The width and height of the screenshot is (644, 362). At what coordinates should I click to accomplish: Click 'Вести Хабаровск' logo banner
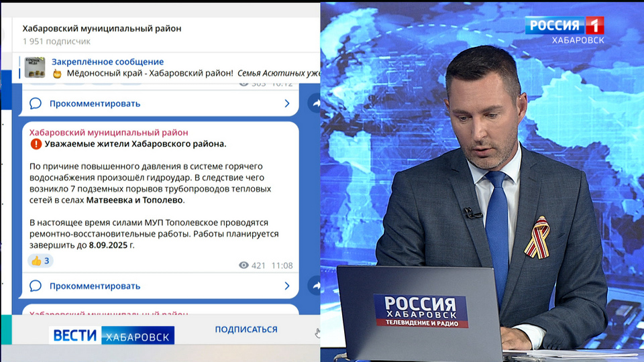pyautogui.click(x=112, y=335)
